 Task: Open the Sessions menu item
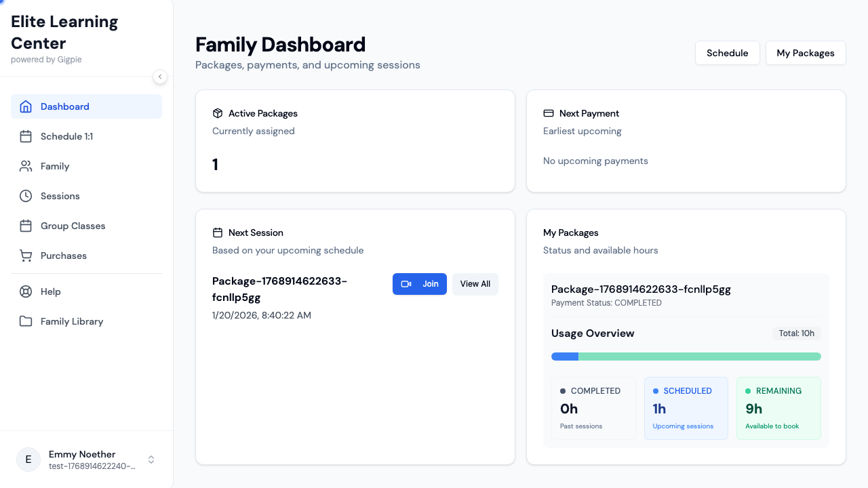pyautogui.click(x=60, y=196)
